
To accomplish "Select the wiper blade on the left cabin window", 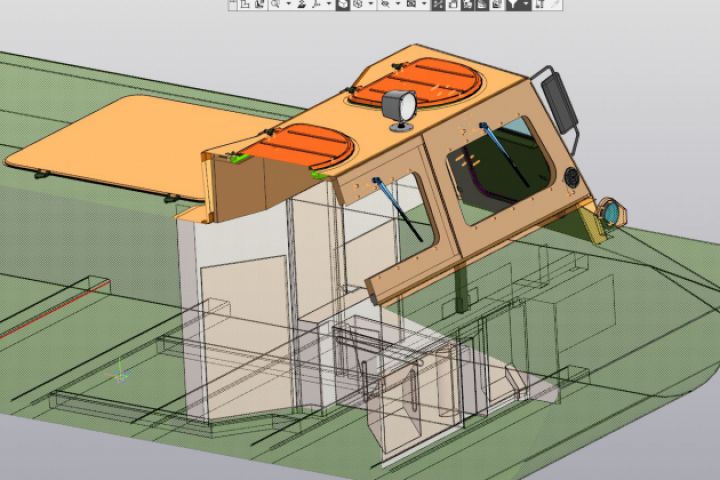I will 398,209.
